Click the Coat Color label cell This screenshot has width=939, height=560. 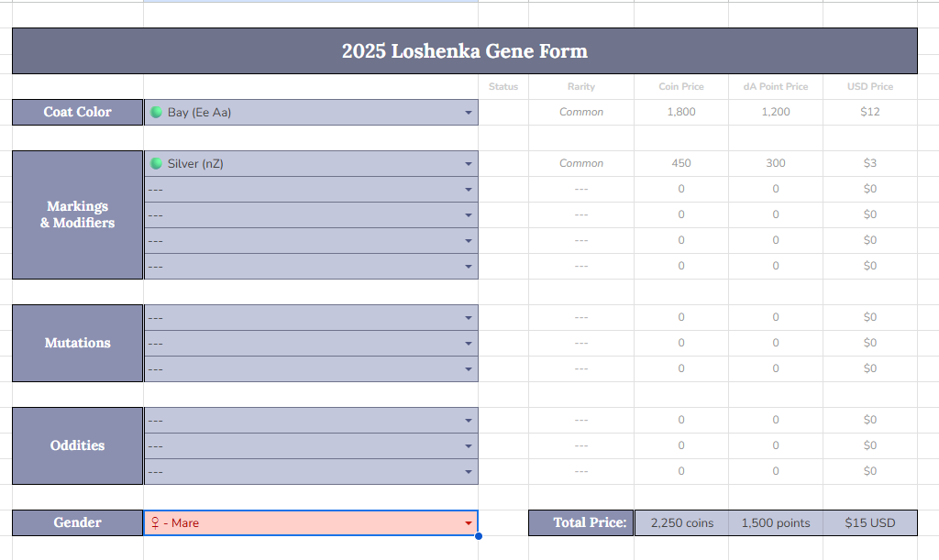(77, 112)
